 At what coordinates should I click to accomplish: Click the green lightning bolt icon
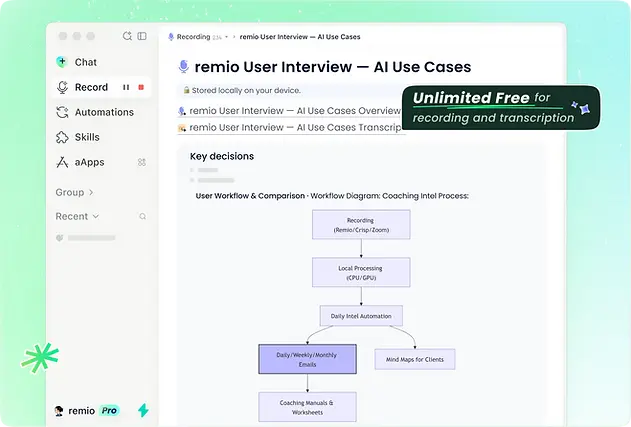[143, 410]
